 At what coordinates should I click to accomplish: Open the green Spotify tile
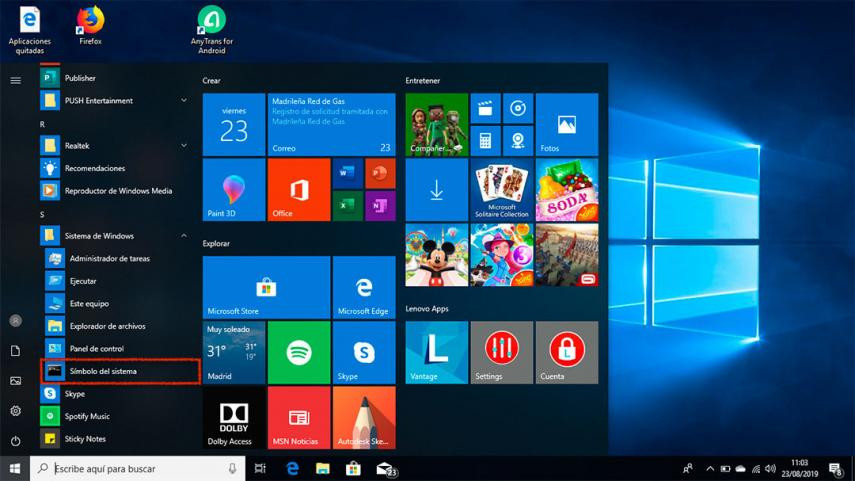tap(299, 352)
